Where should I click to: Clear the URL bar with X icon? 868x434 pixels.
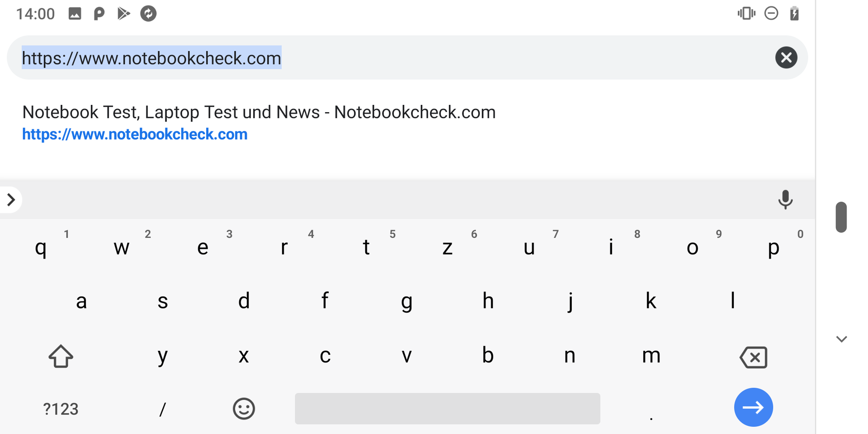point(786,58)
